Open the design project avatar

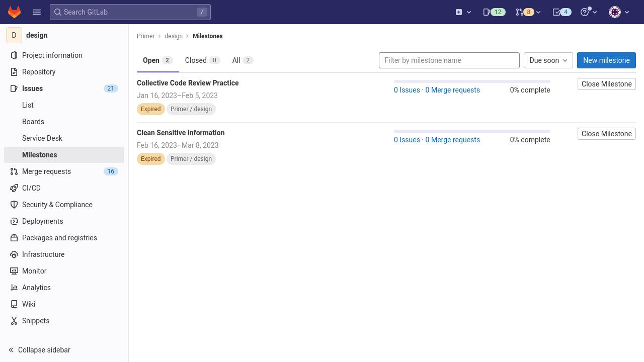[14, 35]
